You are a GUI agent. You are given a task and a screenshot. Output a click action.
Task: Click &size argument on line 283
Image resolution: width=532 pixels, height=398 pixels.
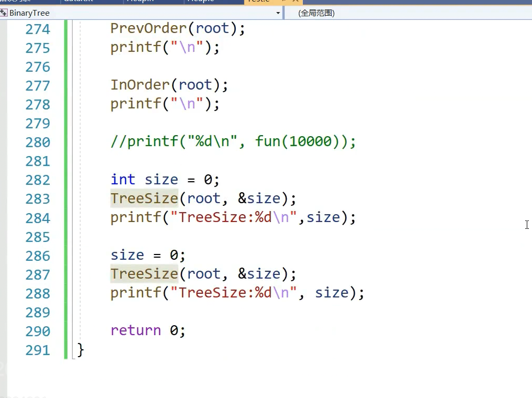pos(259,198)
